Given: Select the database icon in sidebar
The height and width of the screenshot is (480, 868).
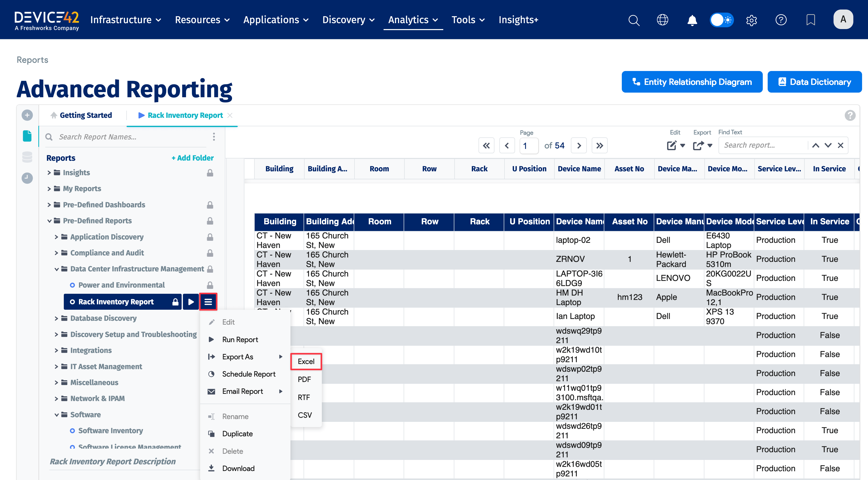Looking at the screenshot, I should 27,157.
